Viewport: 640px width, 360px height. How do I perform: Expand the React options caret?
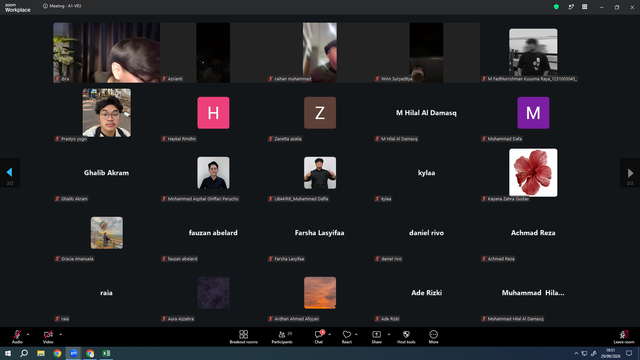point(356,334)
